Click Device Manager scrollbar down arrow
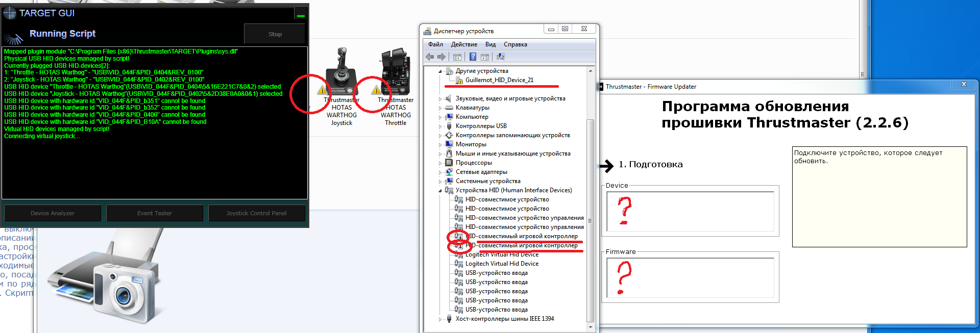The height and width of the screenshot is (333, 980). (591, 327)
